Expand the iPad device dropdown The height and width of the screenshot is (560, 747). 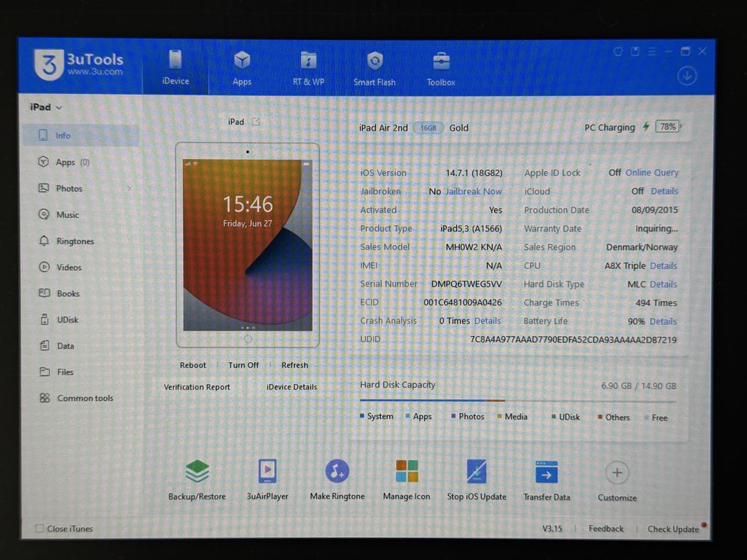(x=46, y=107)
